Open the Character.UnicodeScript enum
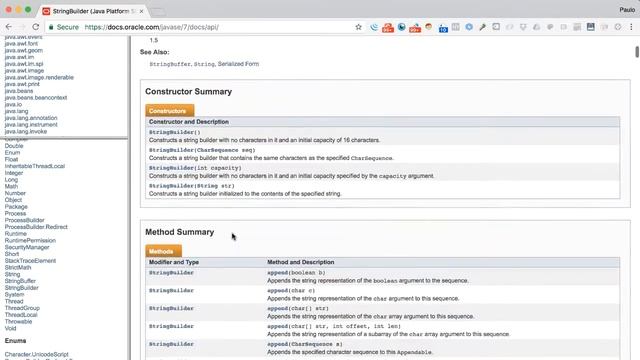The width and height of the screenshot is (640, 360). tap(36, 354)
